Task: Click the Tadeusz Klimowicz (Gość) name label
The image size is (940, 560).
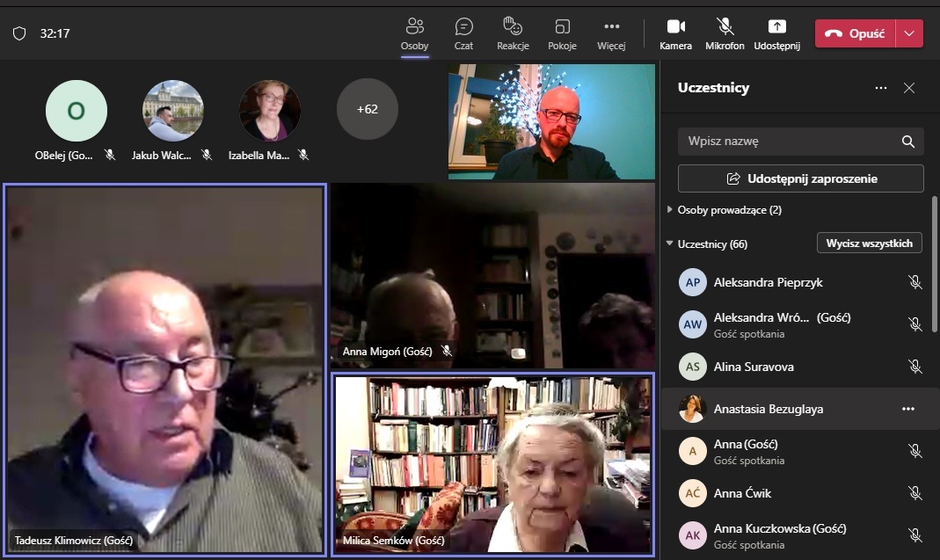Action: point(74,540)
